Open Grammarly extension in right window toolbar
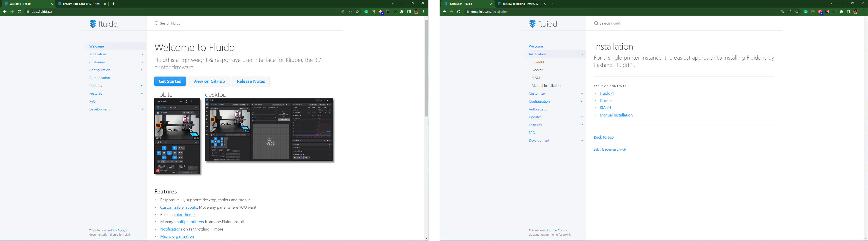This screenshot has height=241, width=868. pos(806,12)
